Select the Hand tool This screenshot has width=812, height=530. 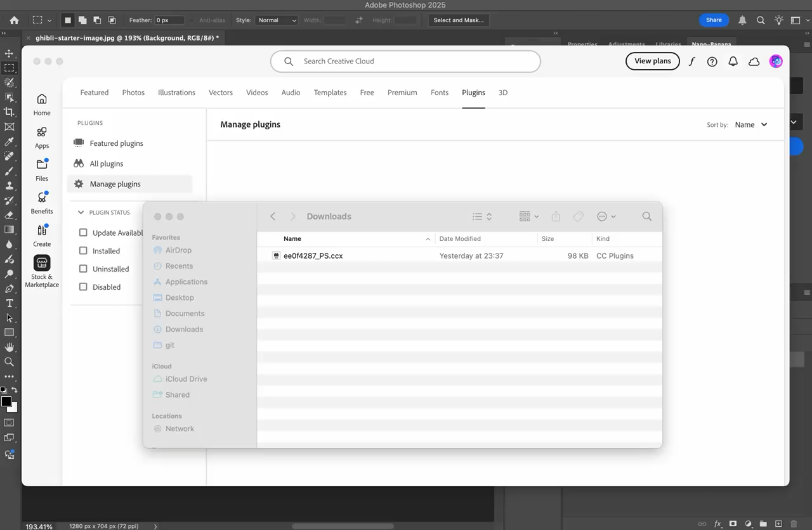(9, 347)
